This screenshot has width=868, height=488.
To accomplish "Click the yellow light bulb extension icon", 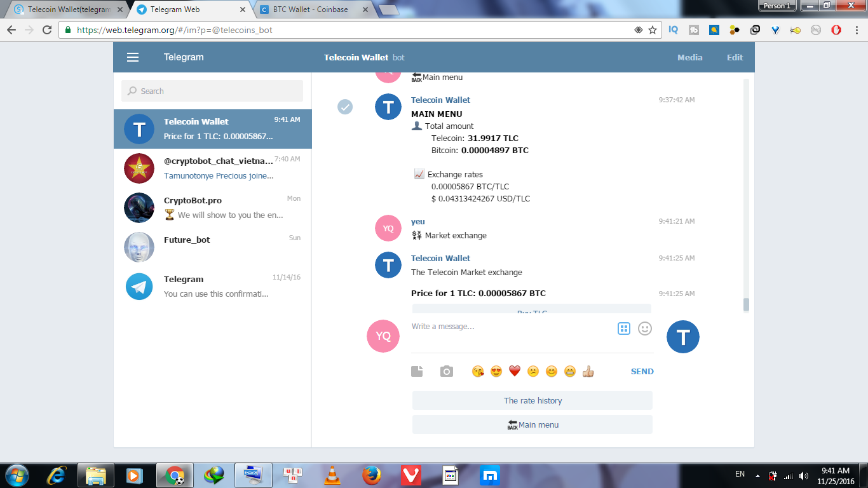I will [796, 30].
